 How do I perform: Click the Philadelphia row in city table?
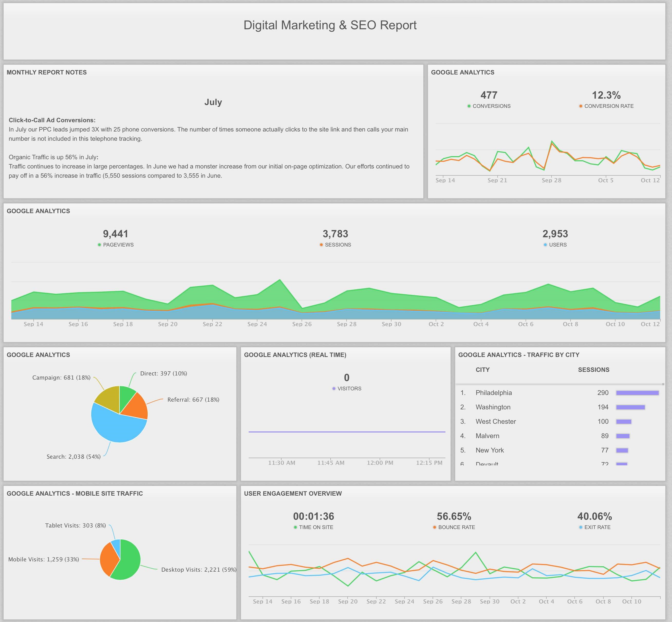point(493,393)
